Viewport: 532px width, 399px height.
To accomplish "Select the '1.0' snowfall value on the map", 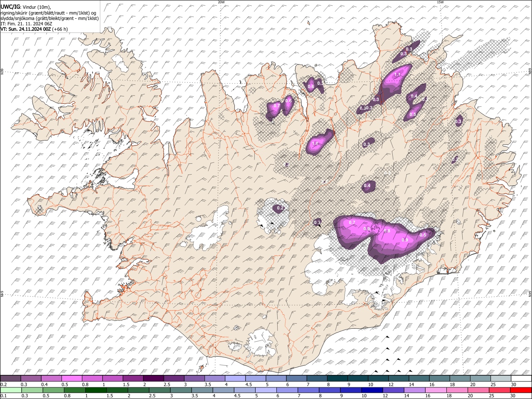I will click(315, 143).
